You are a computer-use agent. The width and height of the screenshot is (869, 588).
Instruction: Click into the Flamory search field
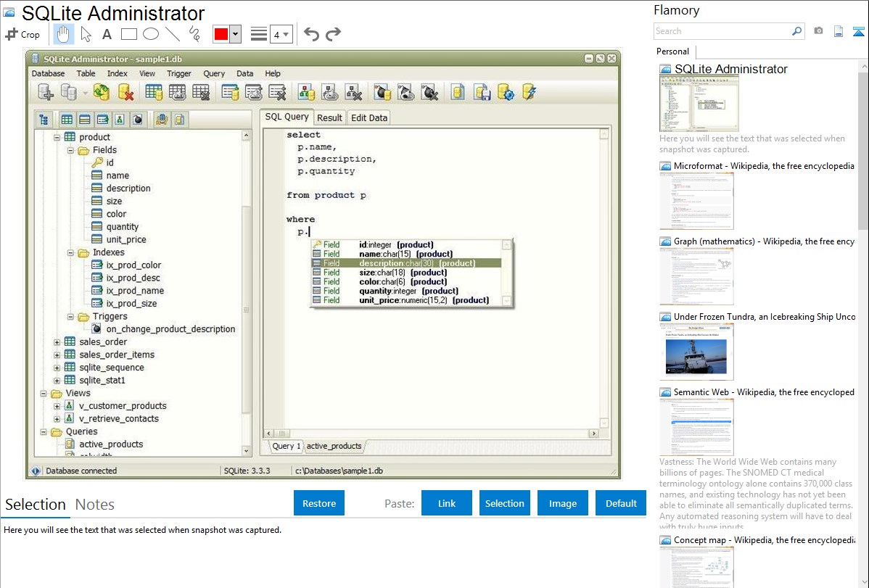point(722,31)
